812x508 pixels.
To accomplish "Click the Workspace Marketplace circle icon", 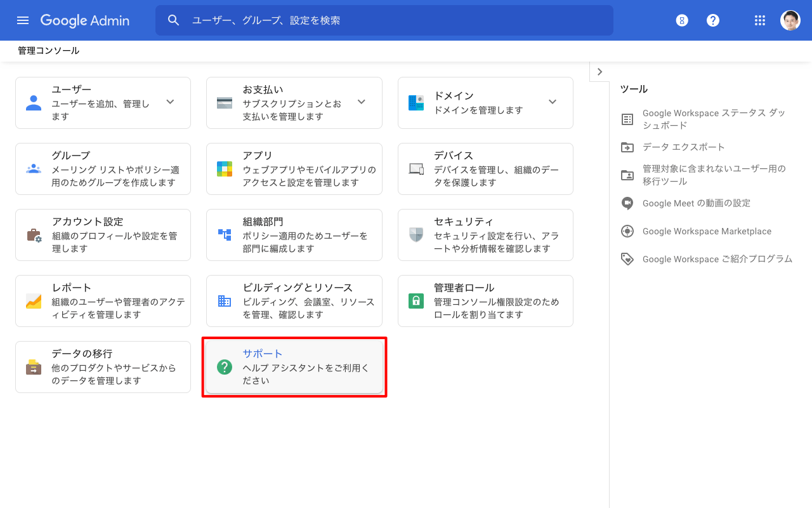I will point(627,231).
